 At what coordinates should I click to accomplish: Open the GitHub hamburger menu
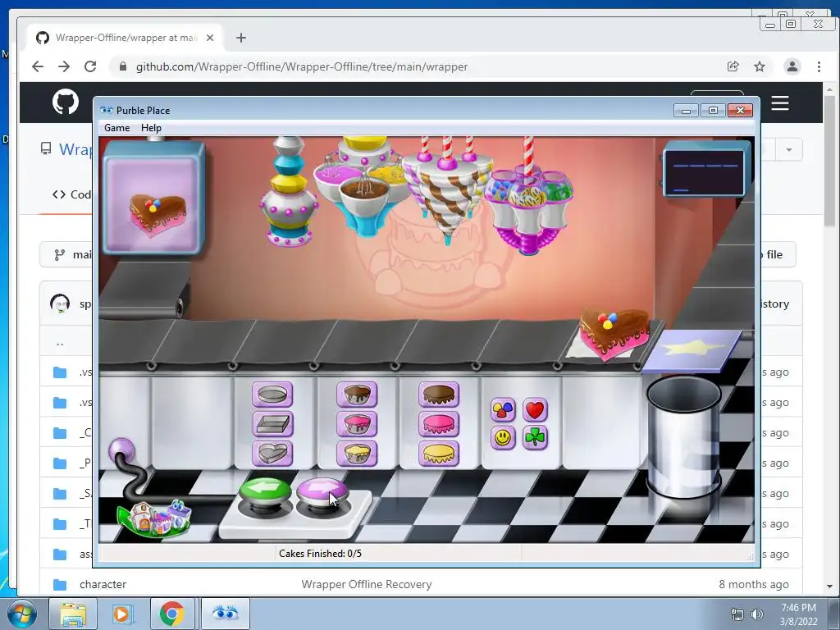pyautogui.click(x=780, y=103)
